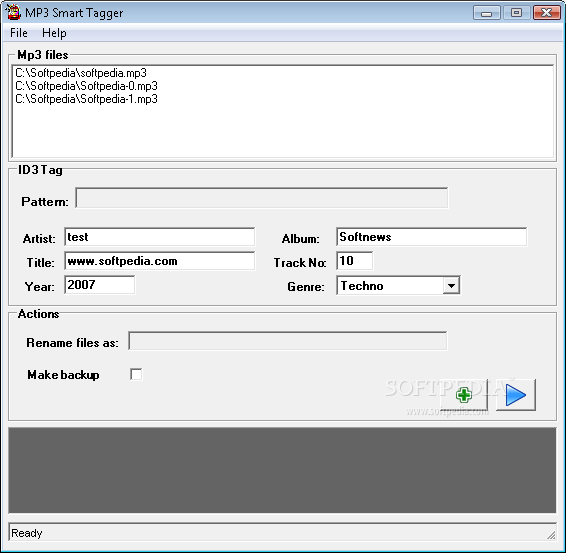
Task: Close the MP3 Smart Tagger window
Action: click(x=547, y=13)
